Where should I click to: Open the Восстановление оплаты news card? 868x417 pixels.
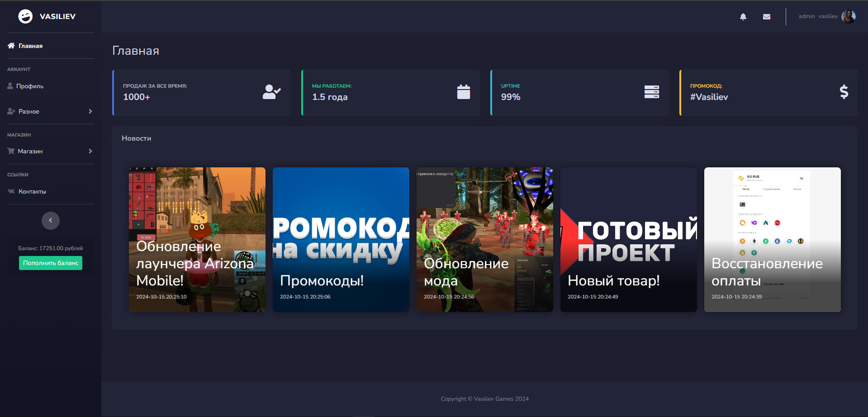pos(773,240)
